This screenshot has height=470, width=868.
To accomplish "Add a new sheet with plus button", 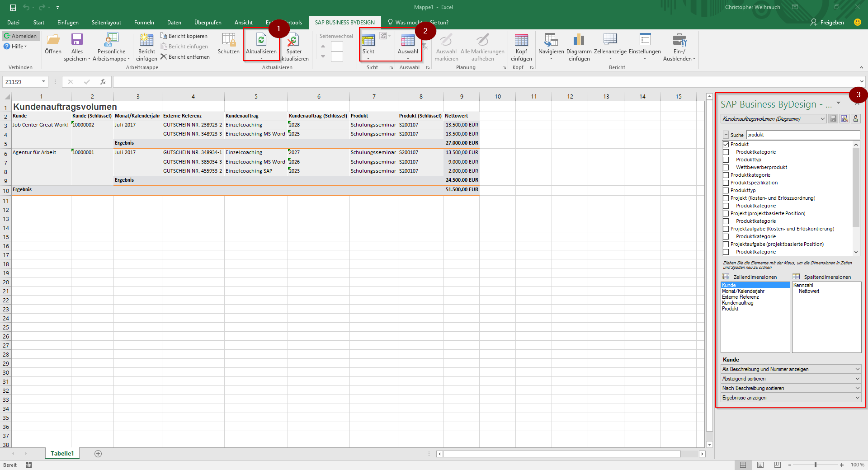I will 98,453.
